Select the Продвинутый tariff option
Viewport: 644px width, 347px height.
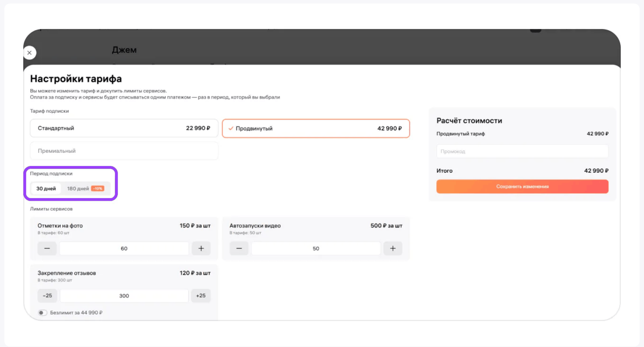316,128
